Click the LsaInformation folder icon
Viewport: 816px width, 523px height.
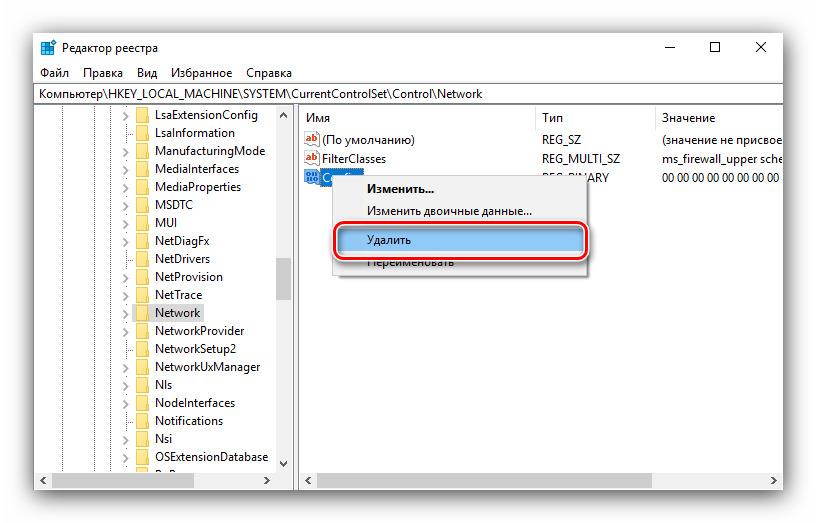click(141, 133)
